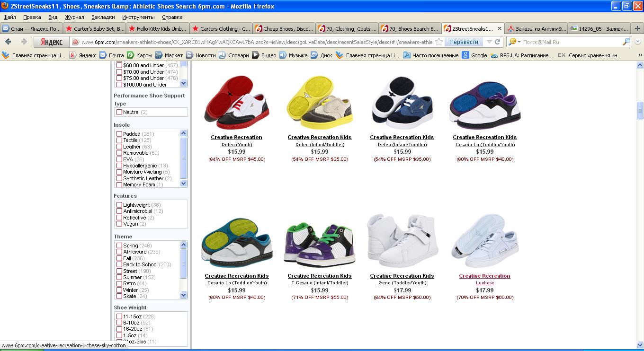The width and height of the screenshot is (644, 351).
Task: Open the Журнал menu
Action: click(74, 17)
